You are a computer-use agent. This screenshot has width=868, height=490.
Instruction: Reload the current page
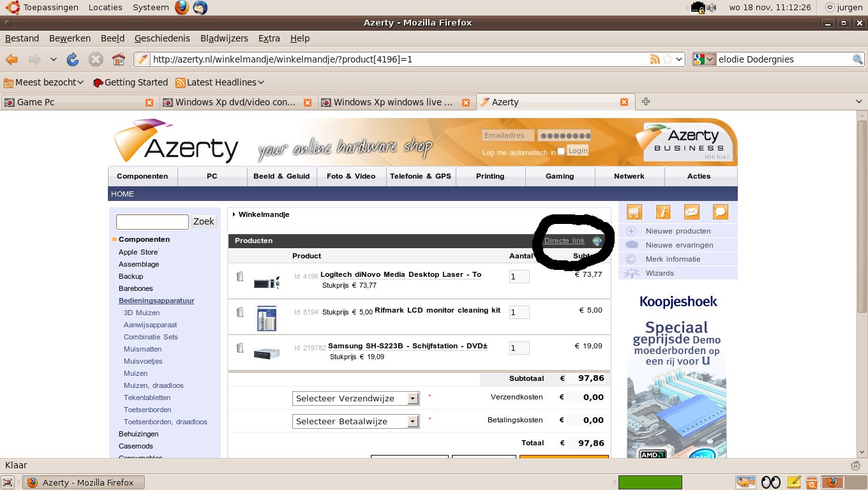click(x=73, y=59)
